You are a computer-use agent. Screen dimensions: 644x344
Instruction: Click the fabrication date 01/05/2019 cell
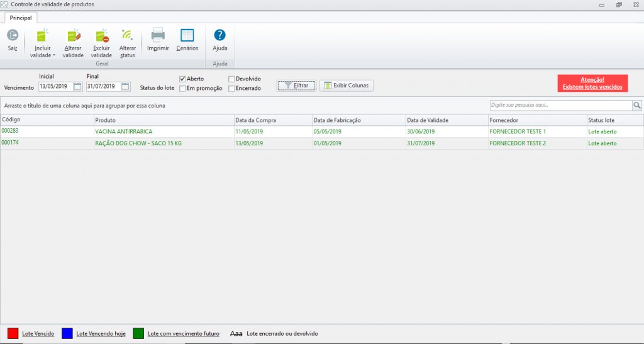pos(359,143)
